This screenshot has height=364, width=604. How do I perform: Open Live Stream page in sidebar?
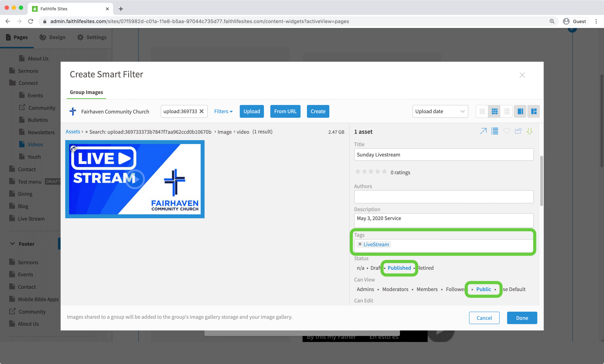click(31, 219)
